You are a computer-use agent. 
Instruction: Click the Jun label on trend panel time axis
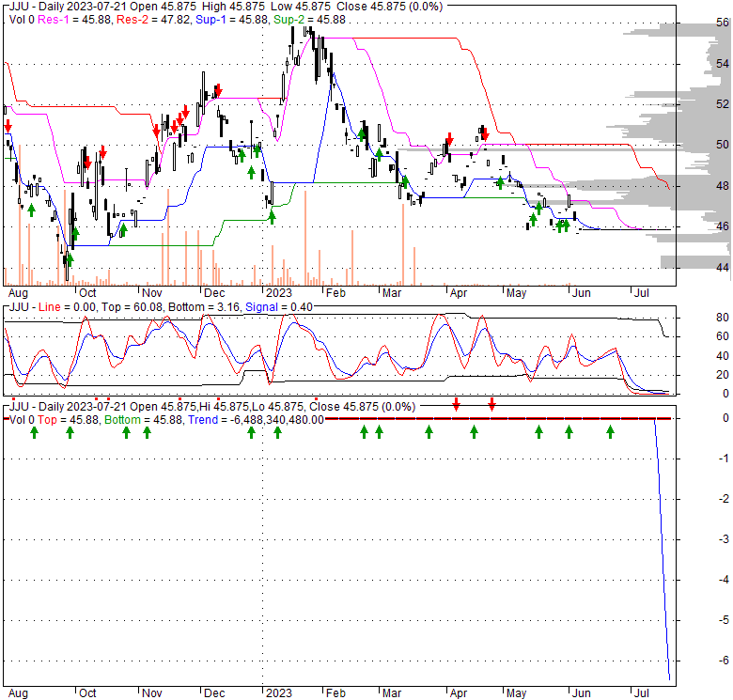tap(582, 693)
